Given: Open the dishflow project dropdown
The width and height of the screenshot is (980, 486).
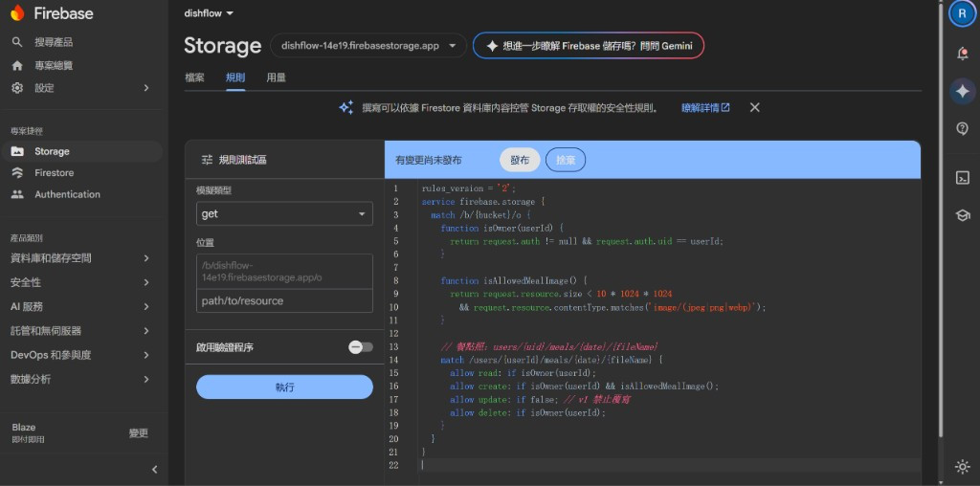Looking at the screenshot, I should (x=209, y=13).
